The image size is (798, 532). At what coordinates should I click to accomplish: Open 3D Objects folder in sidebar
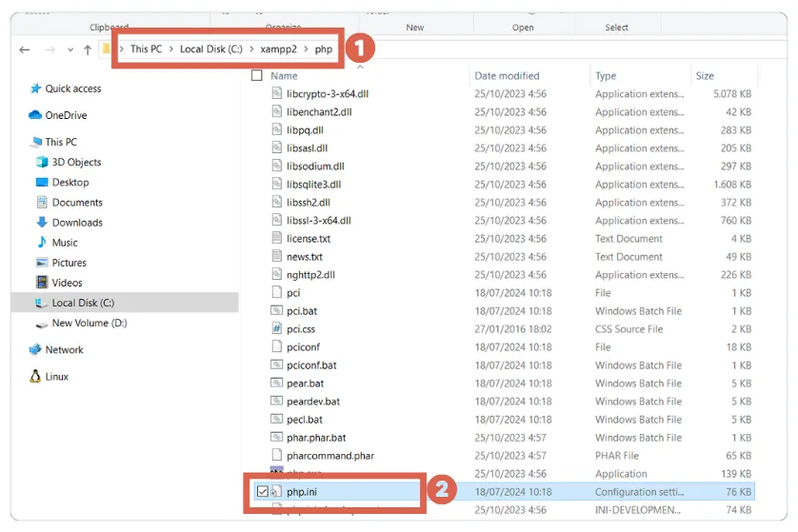(77, 162)
